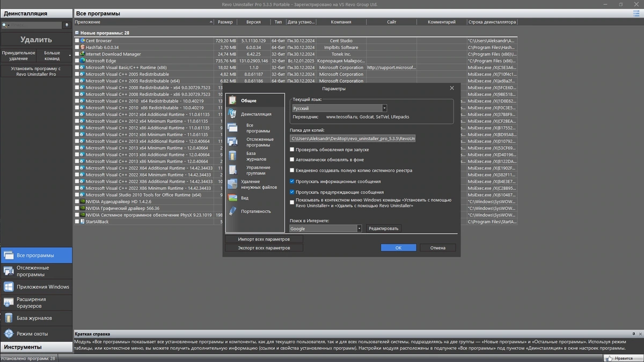Select the Общие settings category icon
644x362 pixels.
point(232,100)
